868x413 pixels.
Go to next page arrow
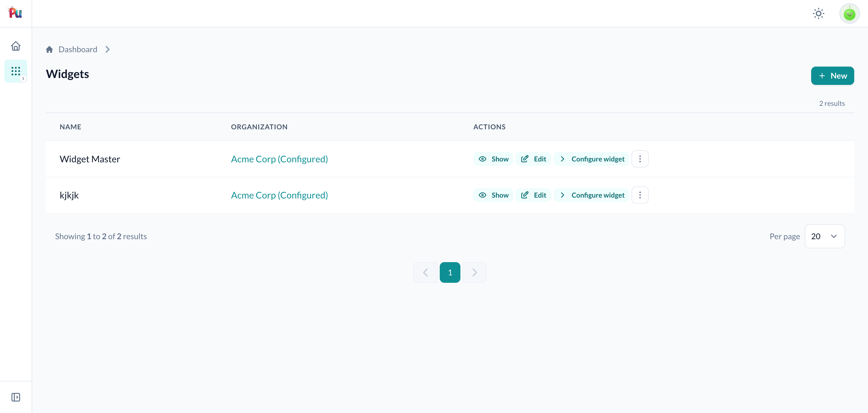[474, 272]
